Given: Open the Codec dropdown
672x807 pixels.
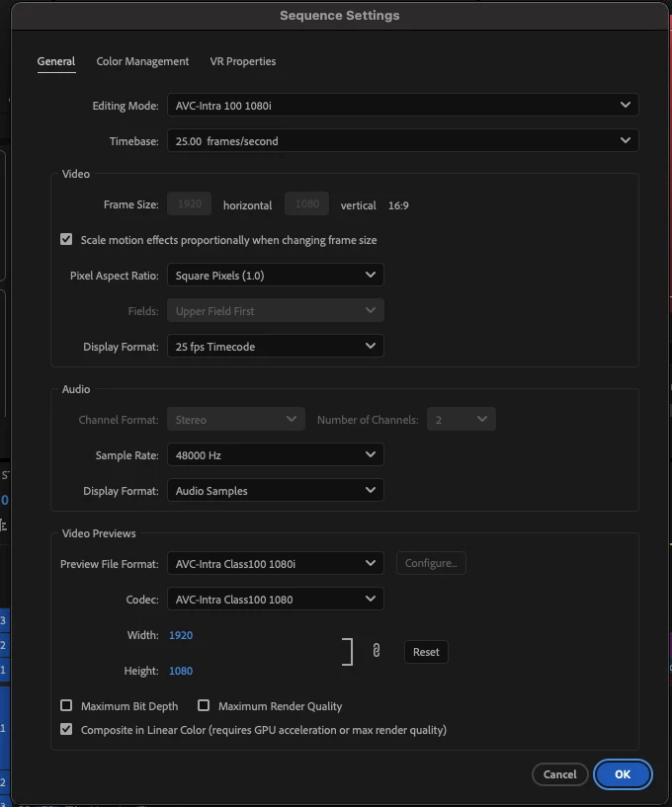Looking at the screenshot, I should tap(276, 599).
